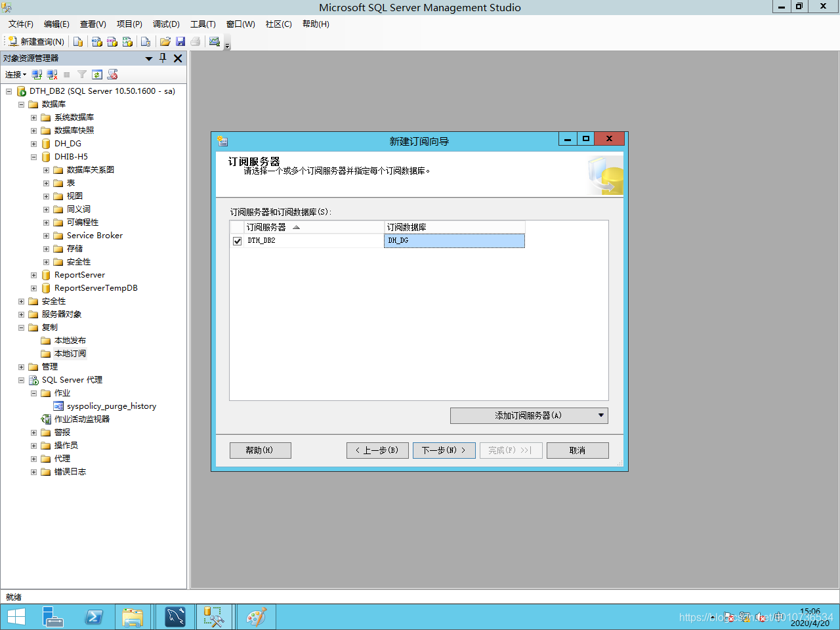Click the SQL Server Compact query icon

(x=146, y=41)
